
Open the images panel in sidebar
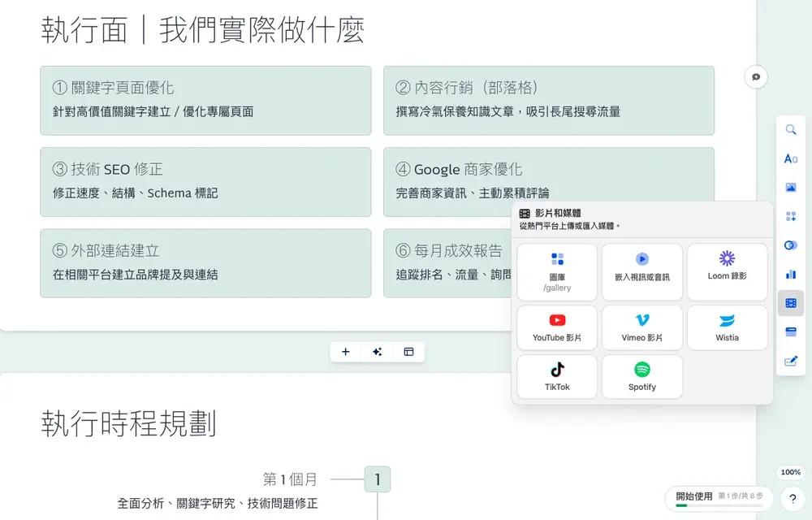[x=790, y=188]
